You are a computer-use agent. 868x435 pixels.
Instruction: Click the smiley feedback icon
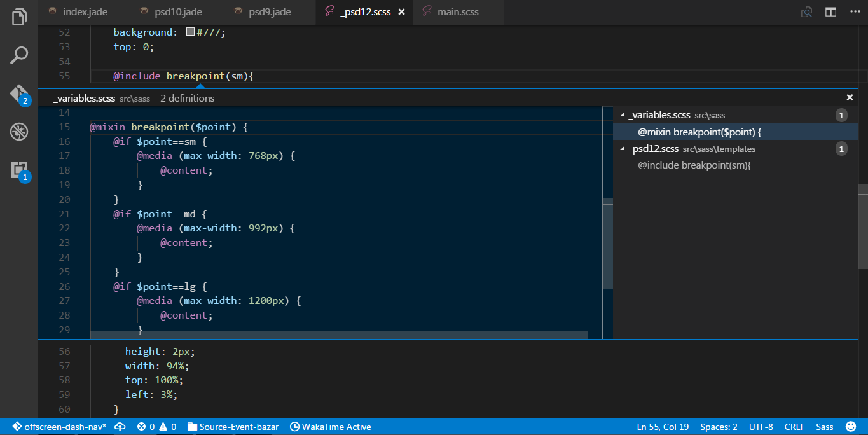coord(851,427)
